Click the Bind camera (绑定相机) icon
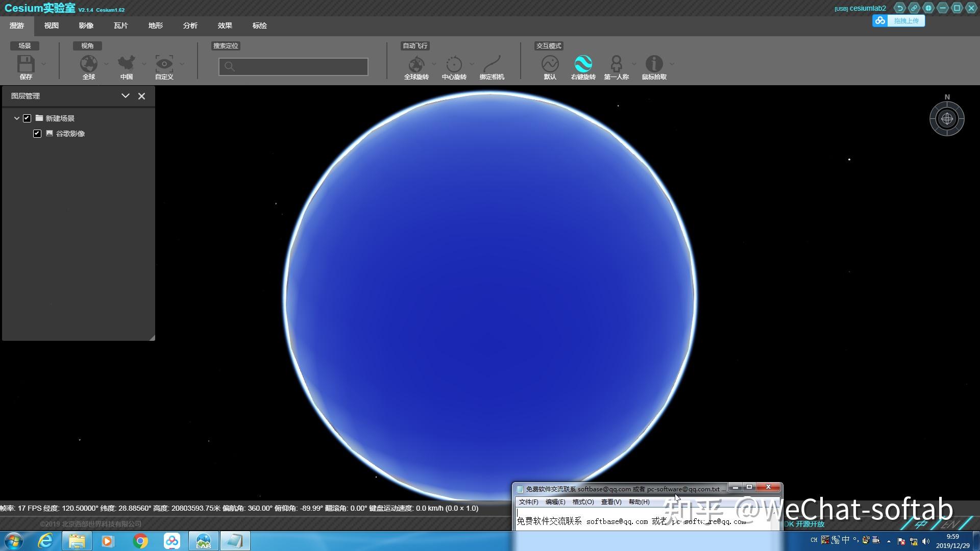980x551 pixels. (492, 64)
